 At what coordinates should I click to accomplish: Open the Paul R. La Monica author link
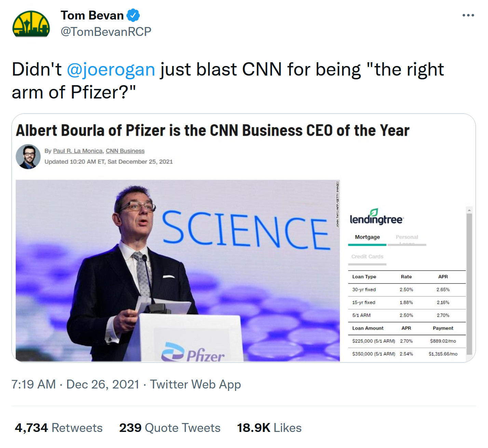pyautogui.click(x=78, y=151)
